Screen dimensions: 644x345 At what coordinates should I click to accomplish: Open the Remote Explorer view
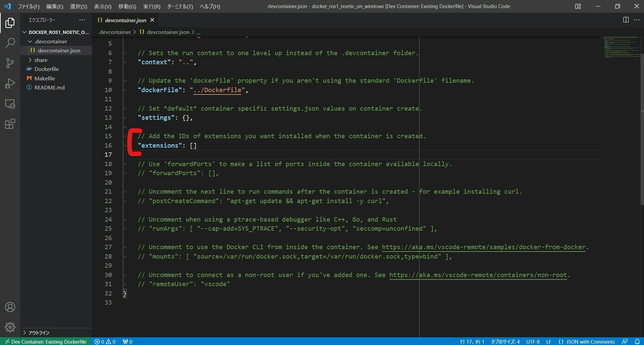10,104
